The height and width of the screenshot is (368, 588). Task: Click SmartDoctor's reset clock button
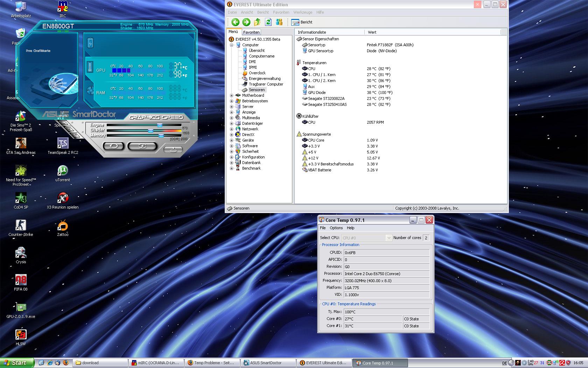tap(114, 146)
